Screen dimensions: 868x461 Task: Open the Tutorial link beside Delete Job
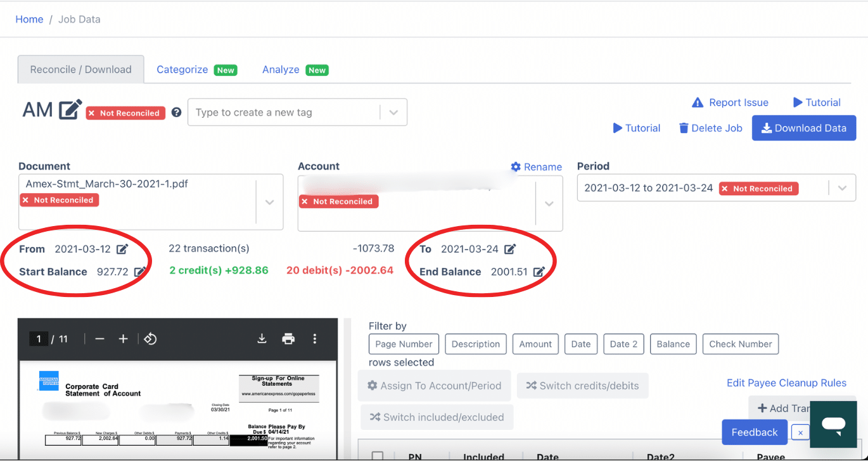tap(637, 128)
